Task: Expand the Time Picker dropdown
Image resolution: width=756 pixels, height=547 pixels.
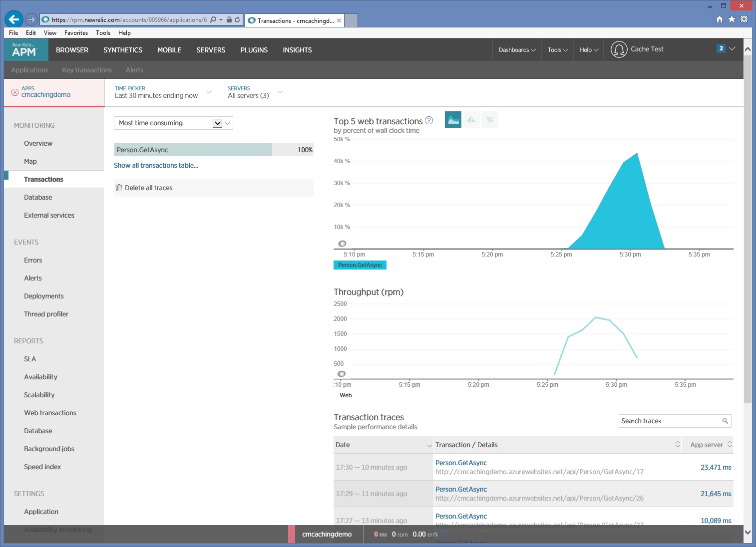Action: click(x=163, y=92)
